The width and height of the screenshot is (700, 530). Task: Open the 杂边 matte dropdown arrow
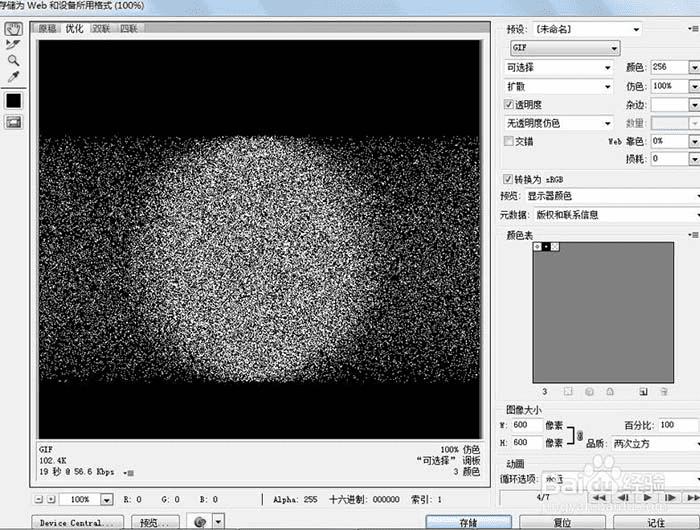click(694, 105)
